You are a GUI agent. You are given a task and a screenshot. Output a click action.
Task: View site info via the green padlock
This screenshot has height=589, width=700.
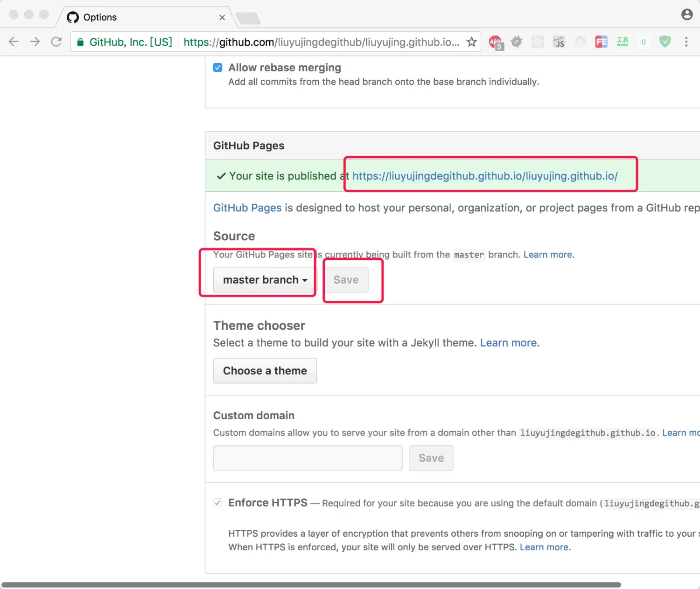click(x=80, y=42)
